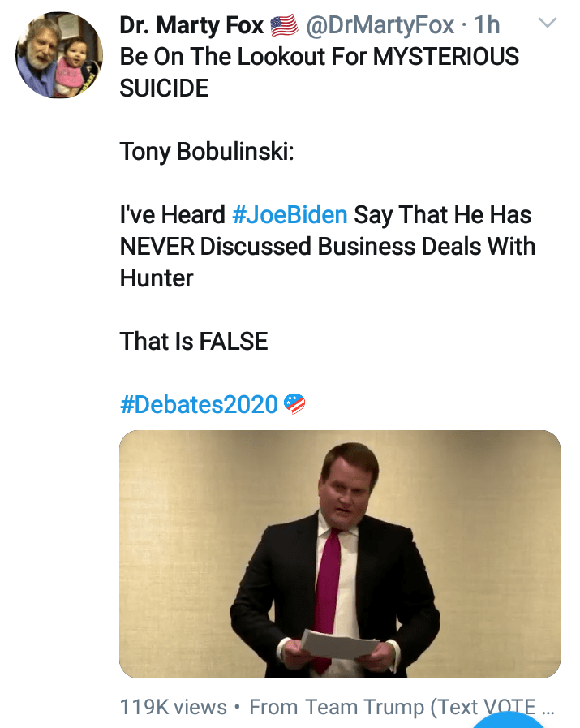Click the 119K views count
The height and width of the screenshot is (728, 580).
(173, 707)
